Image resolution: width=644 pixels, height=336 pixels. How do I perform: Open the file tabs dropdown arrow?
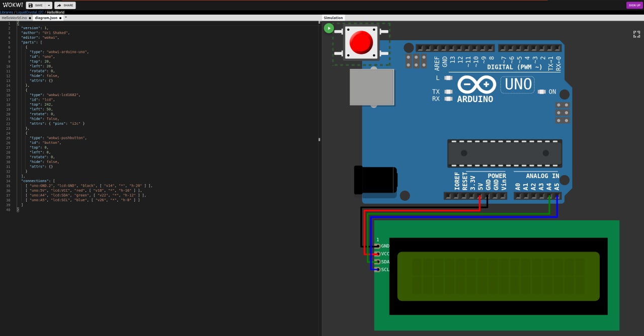click(66, 18)
